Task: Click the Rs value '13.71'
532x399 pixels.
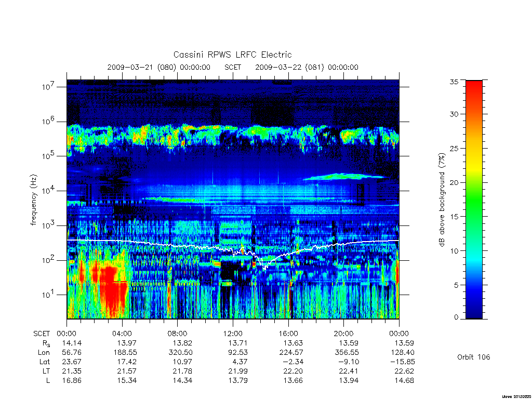Action: 238,343
